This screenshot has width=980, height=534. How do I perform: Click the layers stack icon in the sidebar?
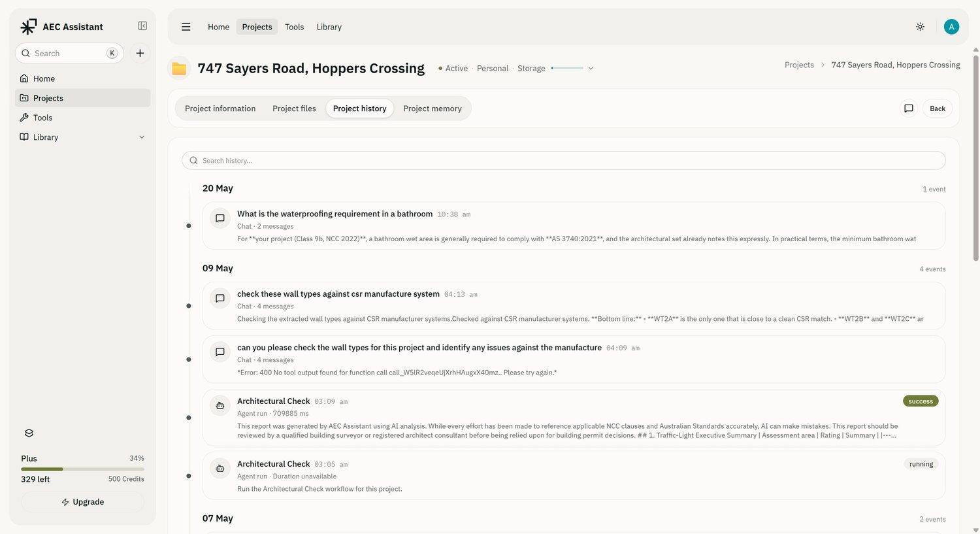click(29, 433)
